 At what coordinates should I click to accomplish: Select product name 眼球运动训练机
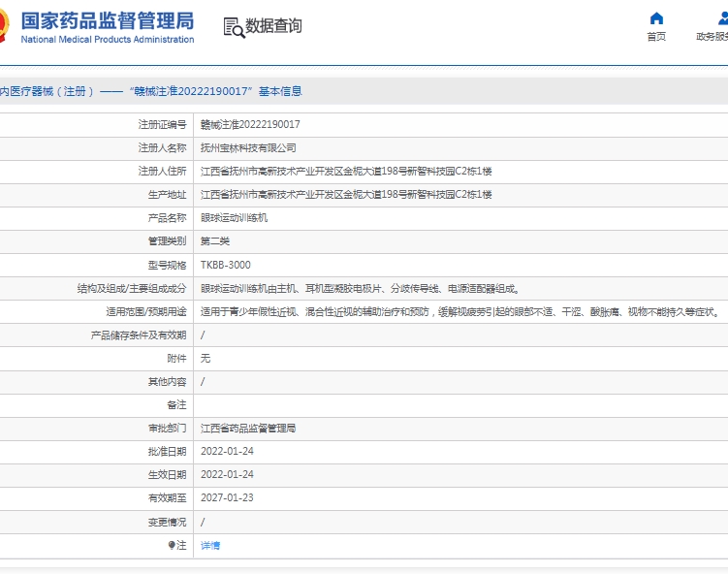[x=234, y=217]
